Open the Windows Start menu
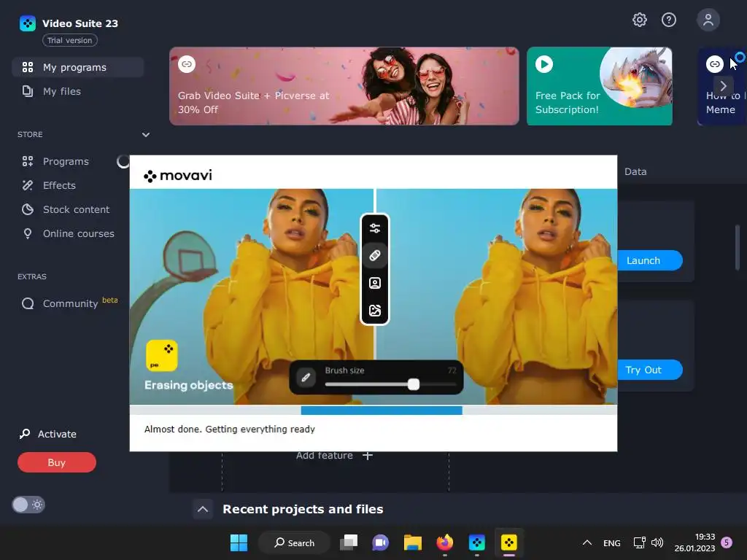This screenshot has width=747, height=560. point(239,542)
